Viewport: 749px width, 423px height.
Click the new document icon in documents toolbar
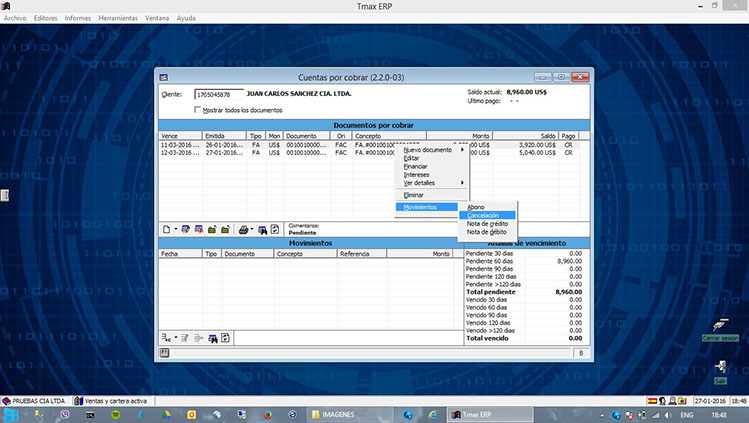pyautogui.click(x=166, y=230)
